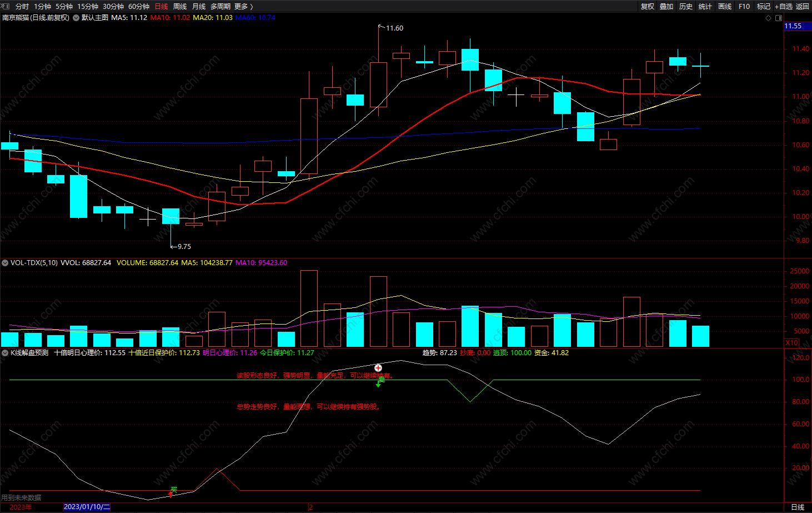Collapse the toolbar using top-left arrow icon
Image resolution: width=812 pixels, height=513 pixels.
pyautogui.click(x=6, y=6)
